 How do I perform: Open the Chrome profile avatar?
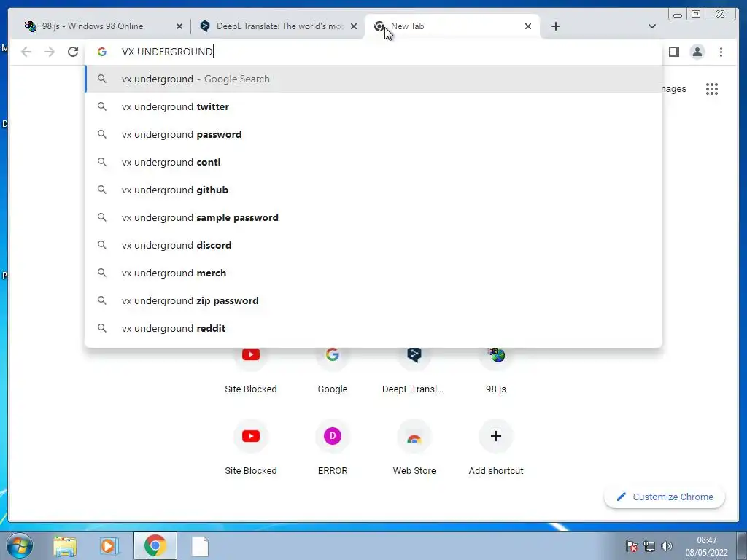(x=697, y=52)
